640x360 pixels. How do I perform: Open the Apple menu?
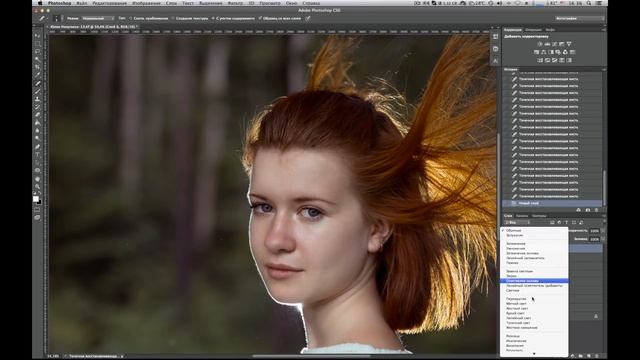(x=40, y=3)
